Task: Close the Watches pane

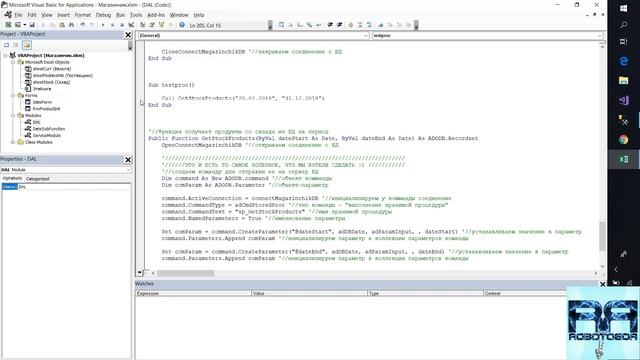Action: click(602, 284)
